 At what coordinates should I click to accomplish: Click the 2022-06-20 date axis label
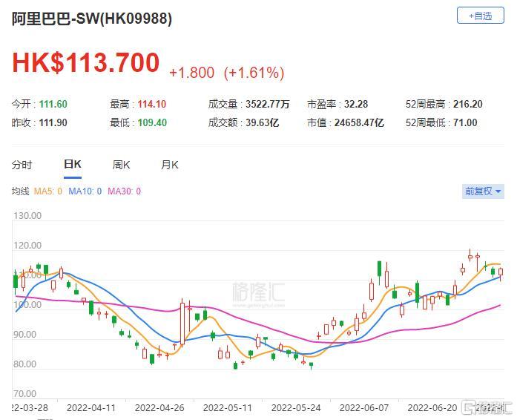432,408
